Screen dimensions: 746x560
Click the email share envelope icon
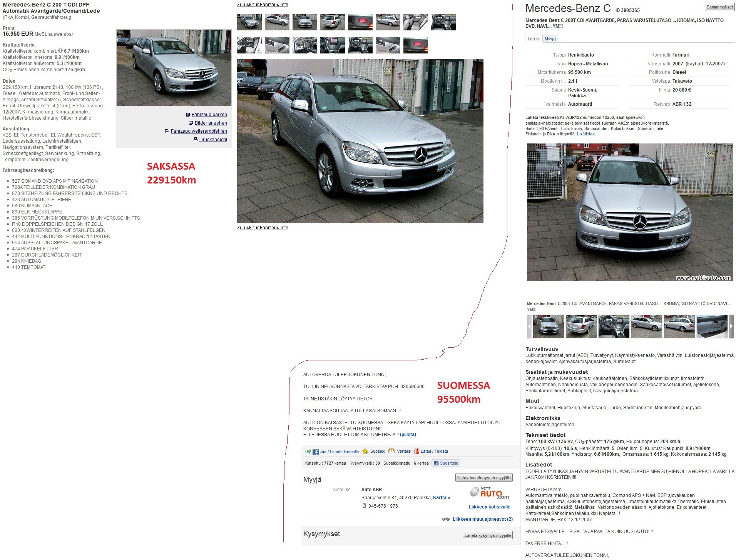(x=307, y=452)
